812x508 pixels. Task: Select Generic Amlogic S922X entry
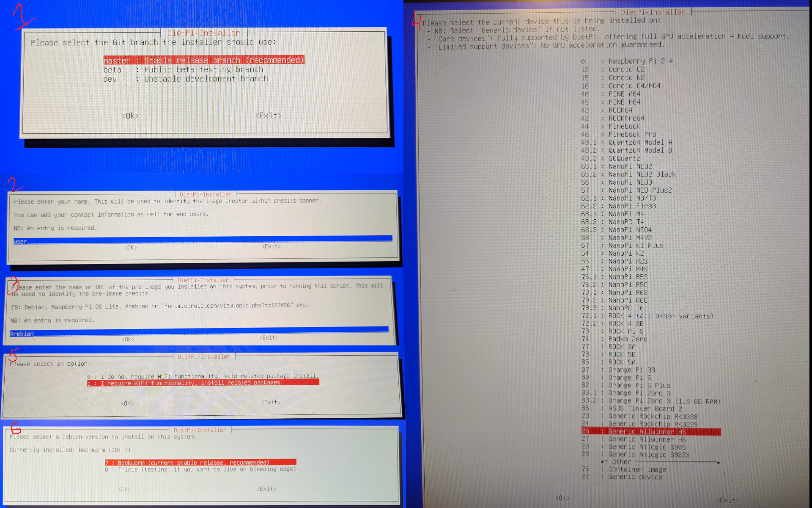(636, 454)
